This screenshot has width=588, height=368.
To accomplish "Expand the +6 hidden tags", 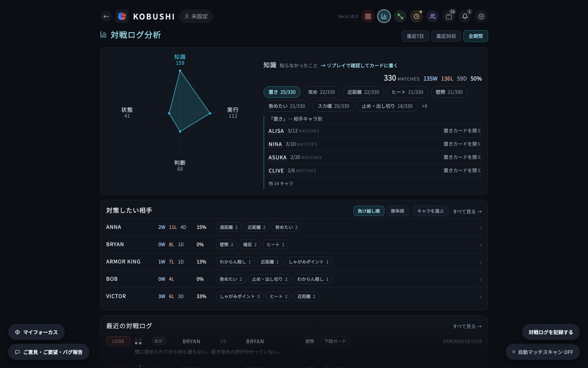I will point(424,106).
